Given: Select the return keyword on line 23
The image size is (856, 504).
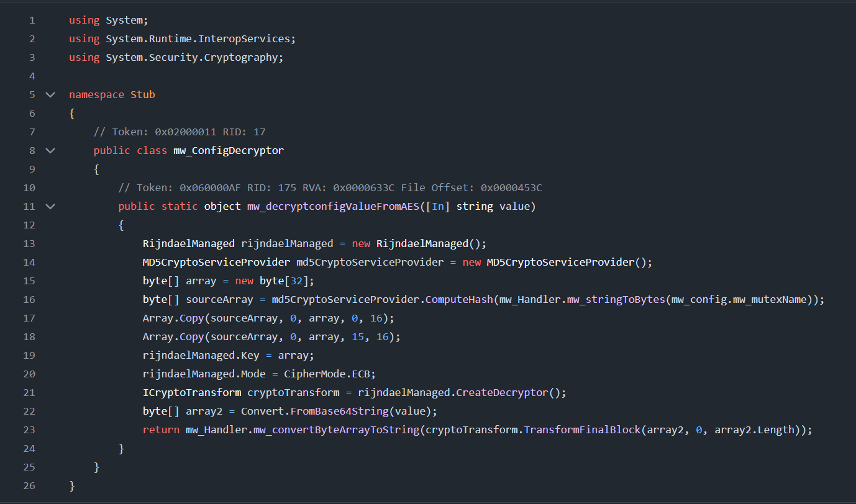Looking at the screenshot, I should tap(160, 430).
